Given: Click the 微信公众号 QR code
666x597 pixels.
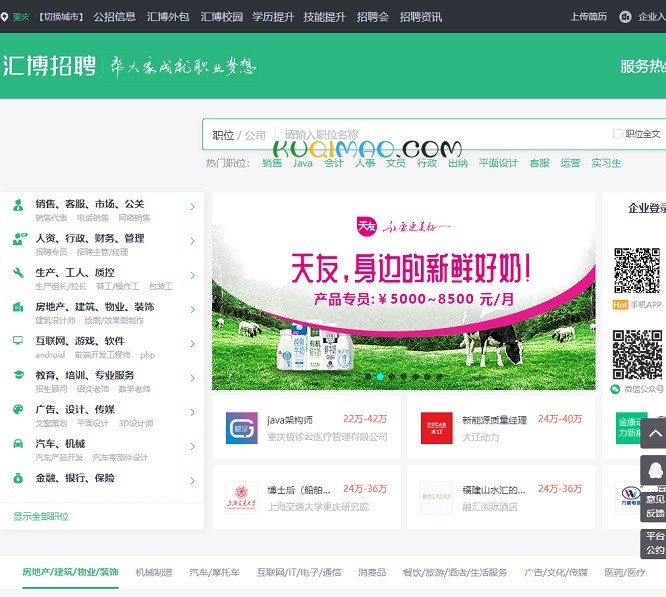Looking at the screenshot, I should pyautogui.click(x=637, y=355).
